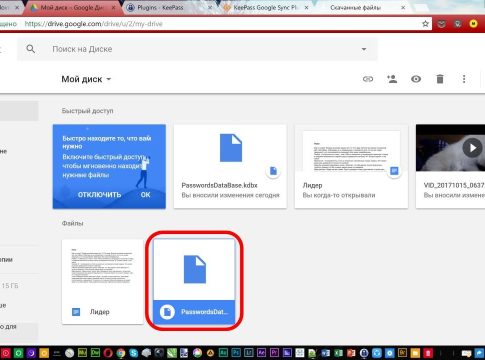Viewport: 485px width, 360px height.
Task: Open the yellow folder icon in taskbar
Action: point(415,353)
